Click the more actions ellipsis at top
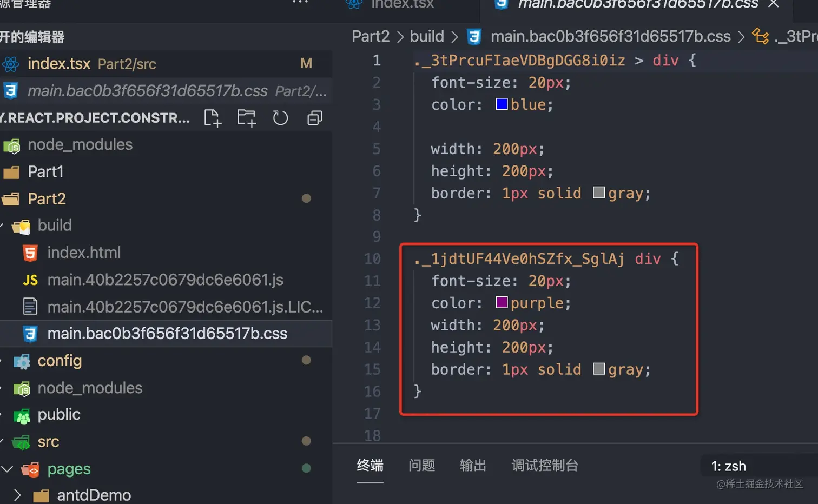 (x=299, y=2)
